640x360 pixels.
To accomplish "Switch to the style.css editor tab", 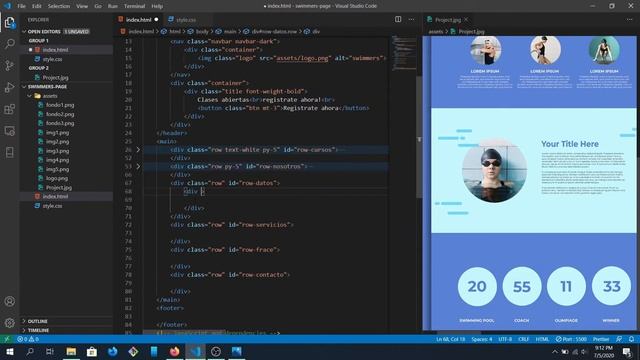I will (186, 20).
